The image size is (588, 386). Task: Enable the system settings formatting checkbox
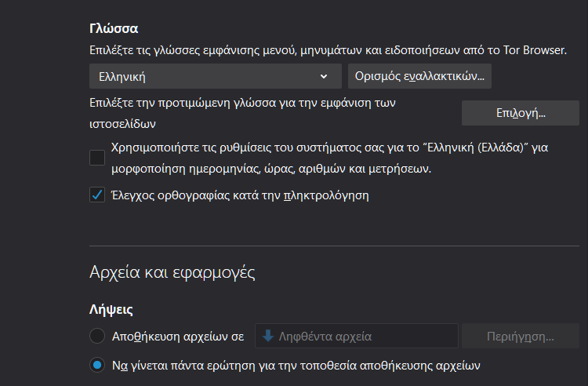(x=97, y=158)
